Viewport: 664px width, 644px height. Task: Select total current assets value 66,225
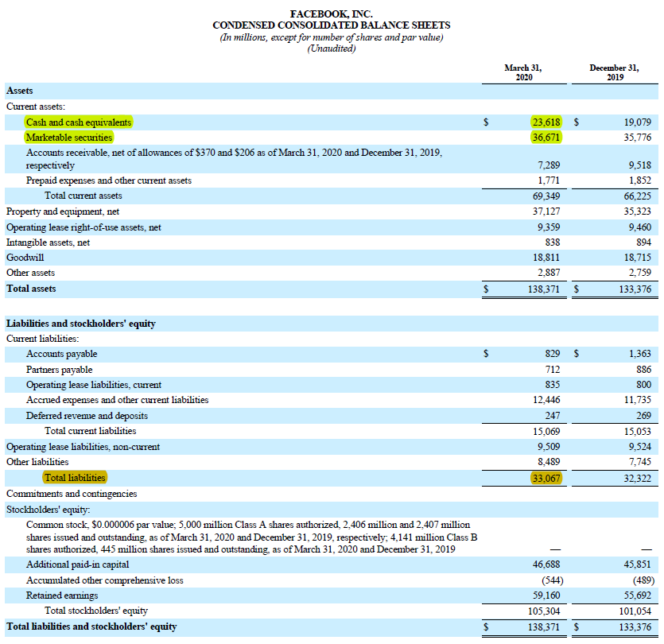(x=637, y=196)
